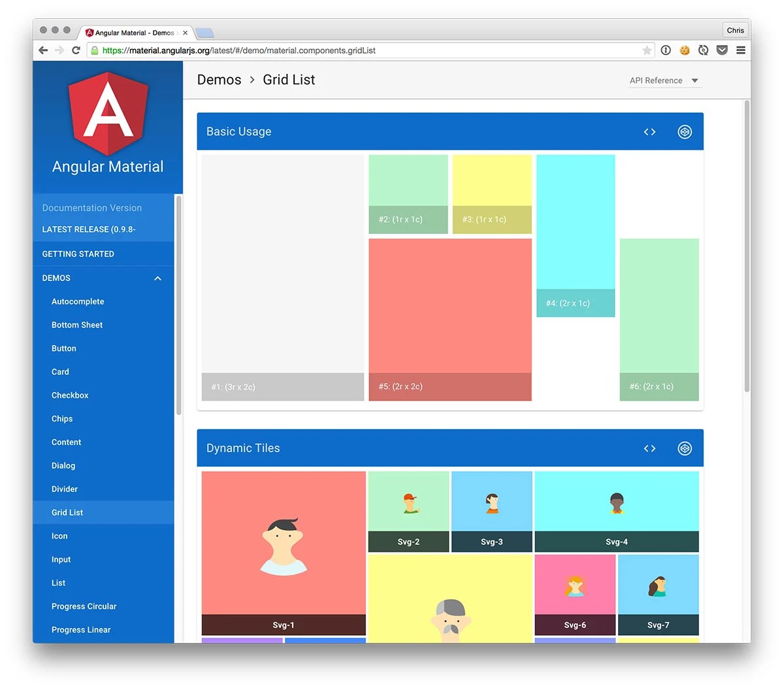Open theme picker icon on Basic Usage card
The height and width of the screenshot is (690, 784).
[685, 131]
